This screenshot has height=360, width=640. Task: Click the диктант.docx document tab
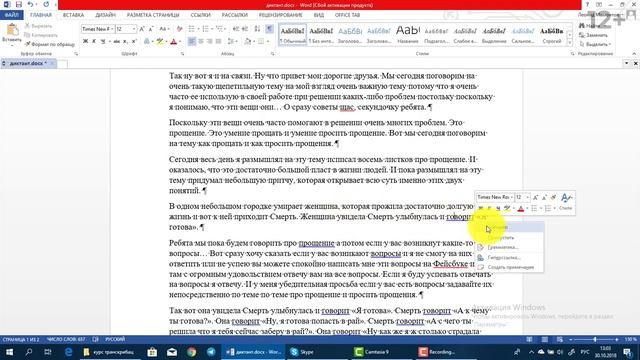pyautogui.click(x=28, y=64)
